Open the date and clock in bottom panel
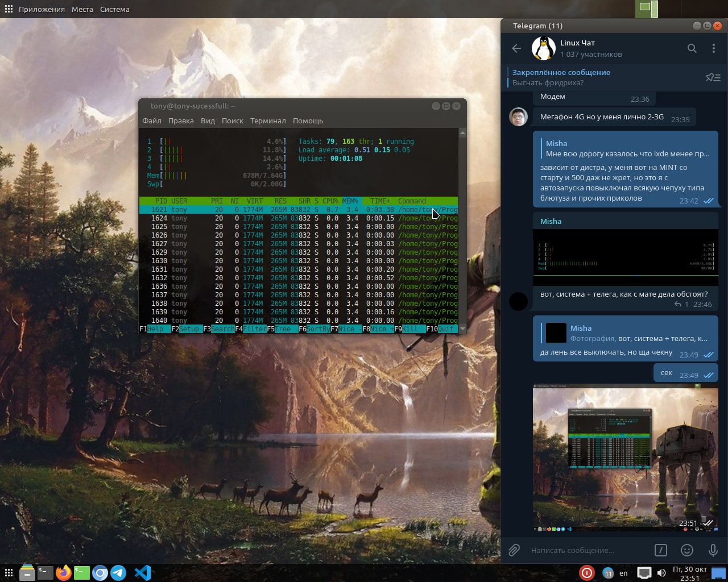728x582 pixels. click(x=689, y=573)
